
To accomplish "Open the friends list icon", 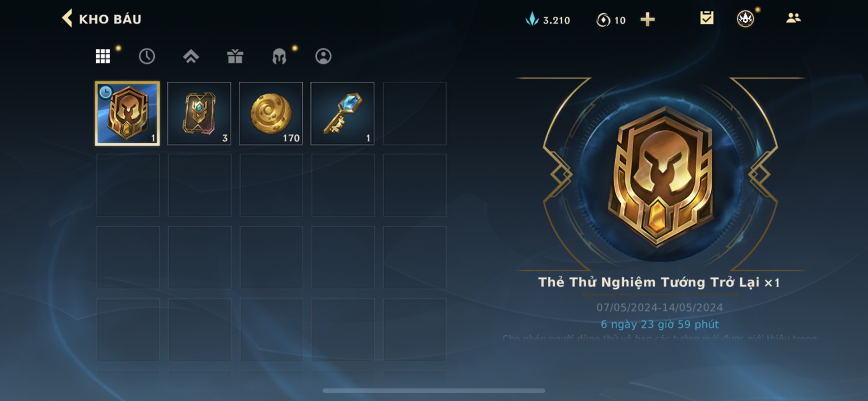I will tap(793, 18).
